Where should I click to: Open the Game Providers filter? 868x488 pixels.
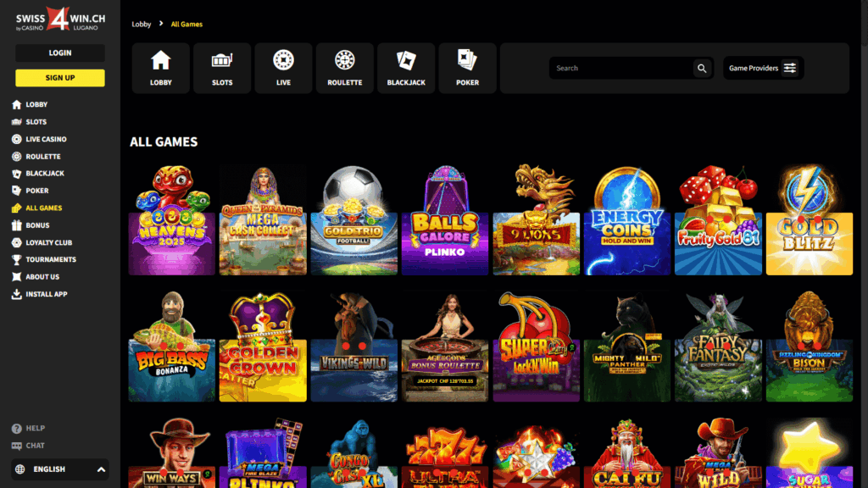764,68
